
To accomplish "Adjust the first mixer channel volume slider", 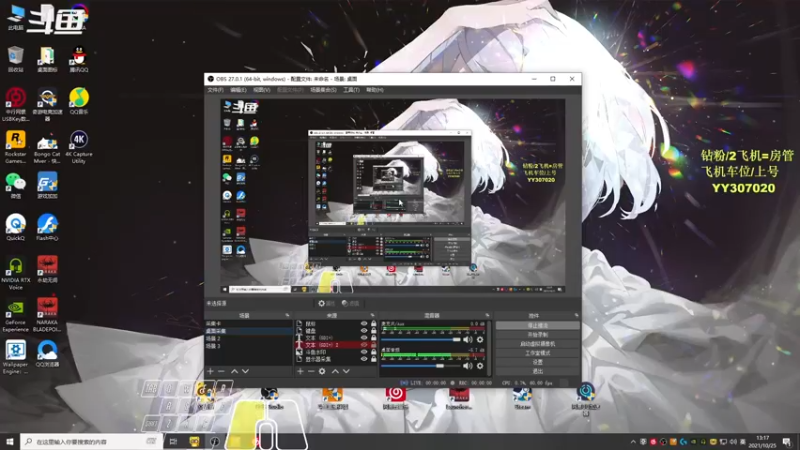I will pyautogui.click(x=421, y=339).
